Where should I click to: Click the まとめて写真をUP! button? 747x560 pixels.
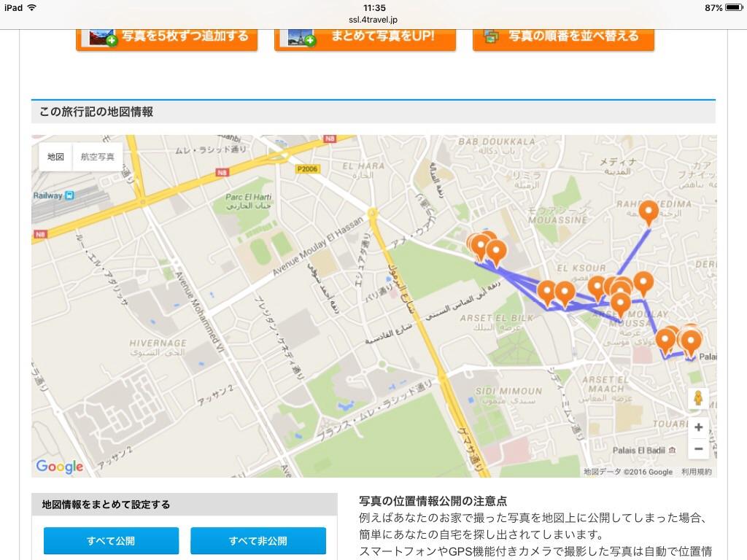(365, 36)
